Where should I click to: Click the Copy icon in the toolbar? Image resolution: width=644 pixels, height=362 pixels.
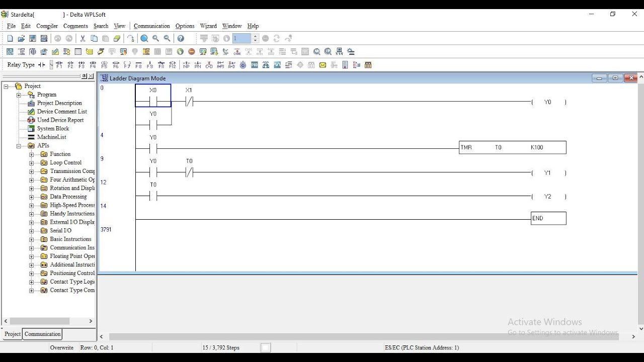(94, 38)
